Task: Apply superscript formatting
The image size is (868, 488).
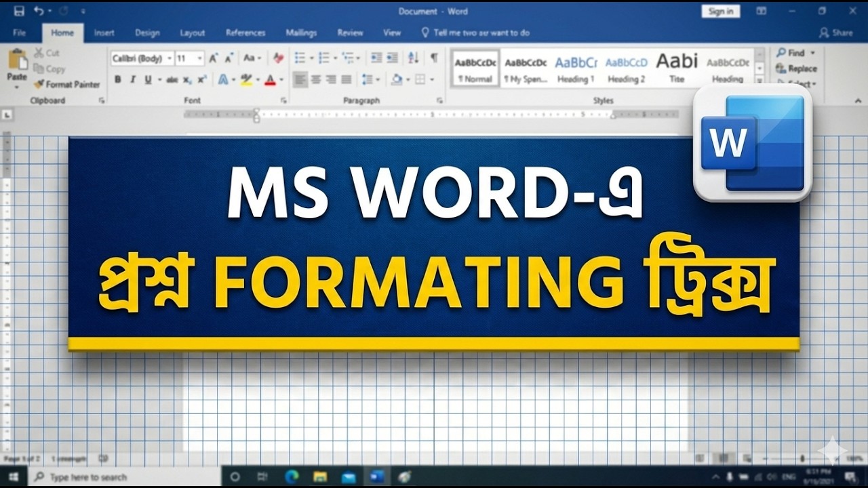Action: (201, 80)
